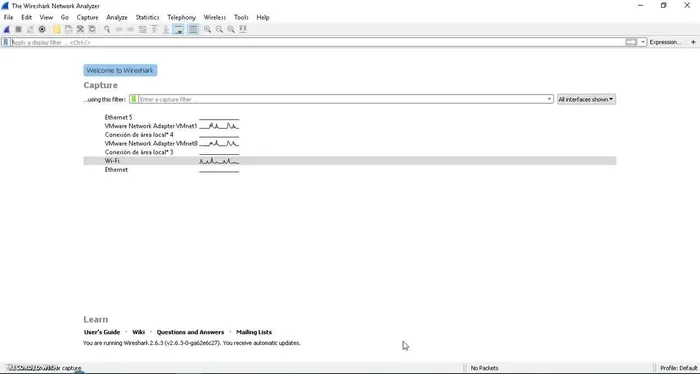This screenshot has width=700, height=374.
Task: Open a capture file with the yellow folder icon
Action: click(x=57, y=29)
